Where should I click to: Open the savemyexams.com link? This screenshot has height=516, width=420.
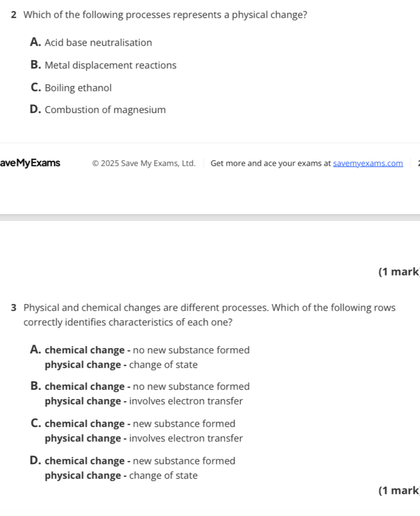[368, 163]
